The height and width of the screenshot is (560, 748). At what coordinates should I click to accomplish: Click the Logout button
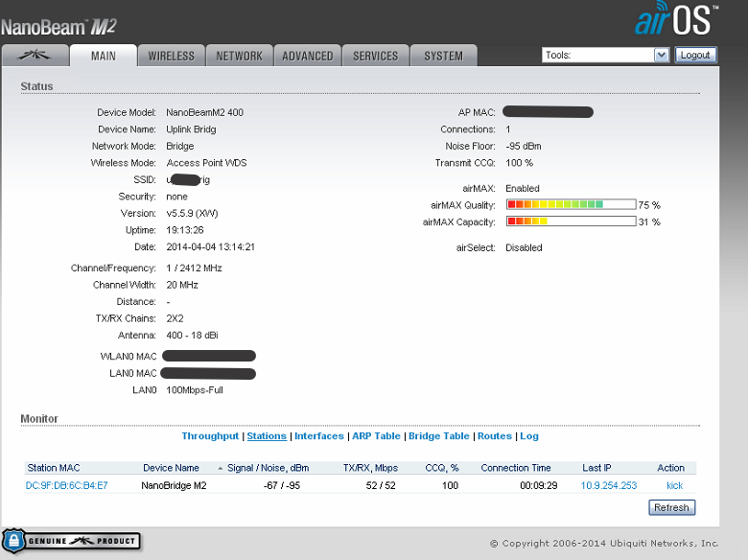tap(695, 55)
